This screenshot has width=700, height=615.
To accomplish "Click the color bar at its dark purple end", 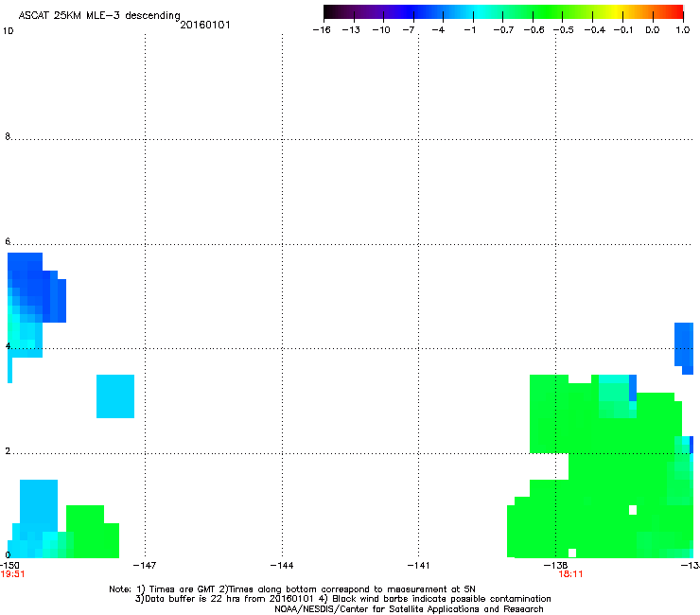I will (x=333, y=12).
